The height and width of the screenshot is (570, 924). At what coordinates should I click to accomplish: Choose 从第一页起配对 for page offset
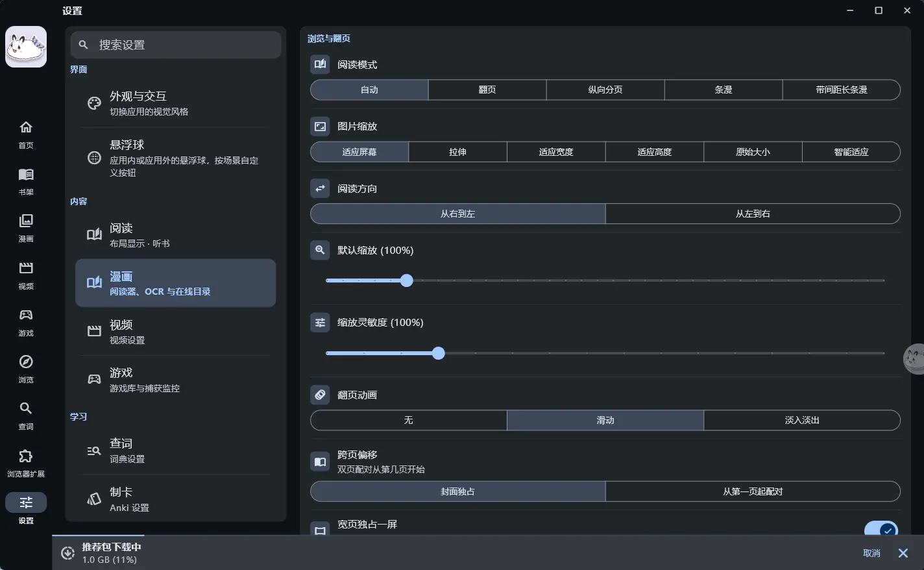click(753, 491)
